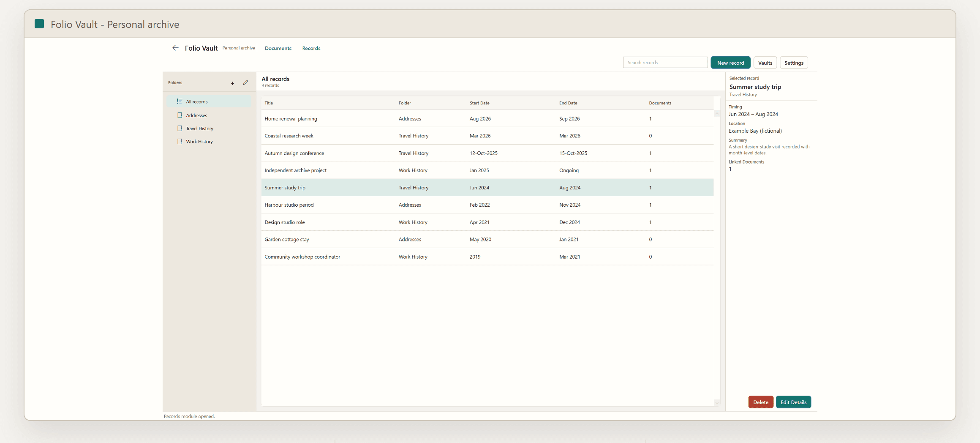Click the New record button
Viewport: 980px width, 443px height.
(730, 63)
